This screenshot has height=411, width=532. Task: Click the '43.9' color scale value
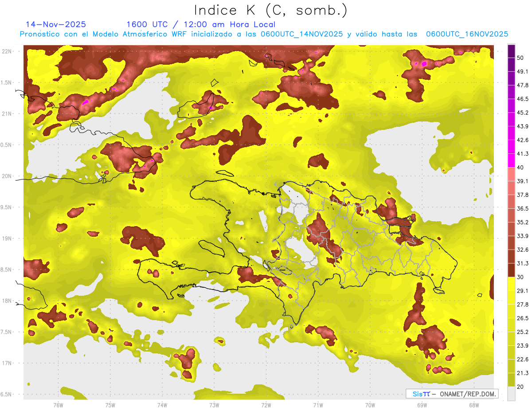[522, 126]
